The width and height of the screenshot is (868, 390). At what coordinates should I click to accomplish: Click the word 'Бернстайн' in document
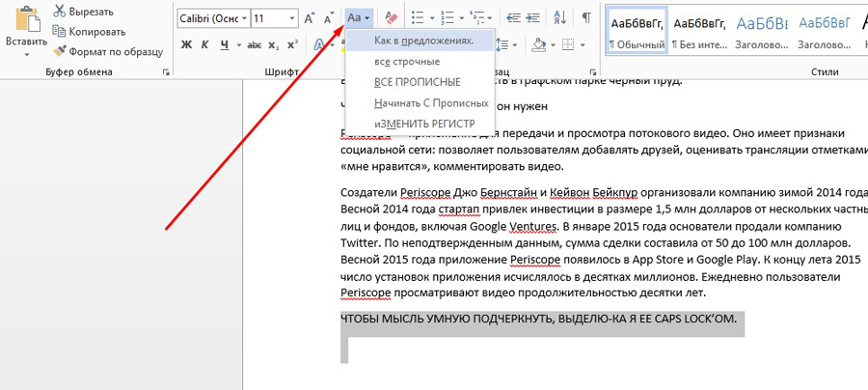[x=508, y=193]
